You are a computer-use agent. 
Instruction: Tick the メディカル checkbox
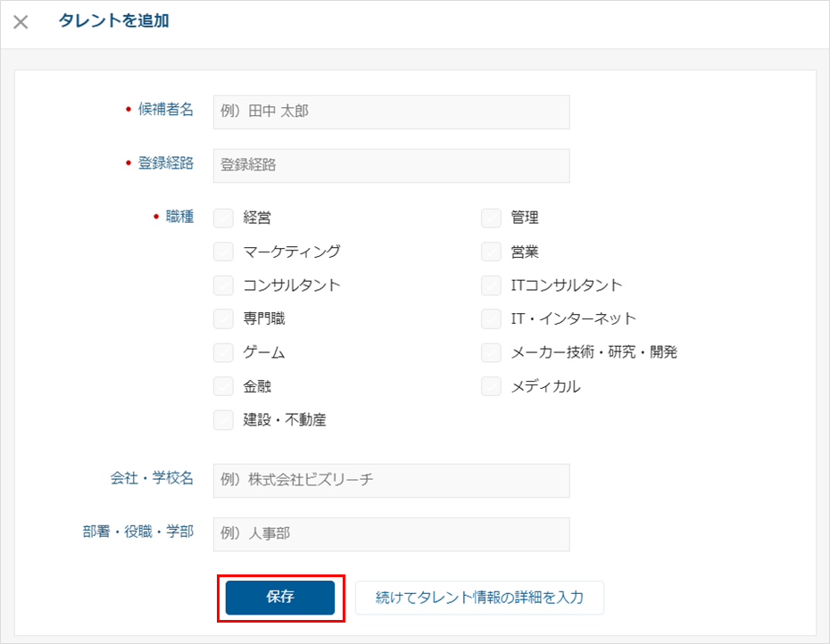pyautogui.click(x=491, y=386)
